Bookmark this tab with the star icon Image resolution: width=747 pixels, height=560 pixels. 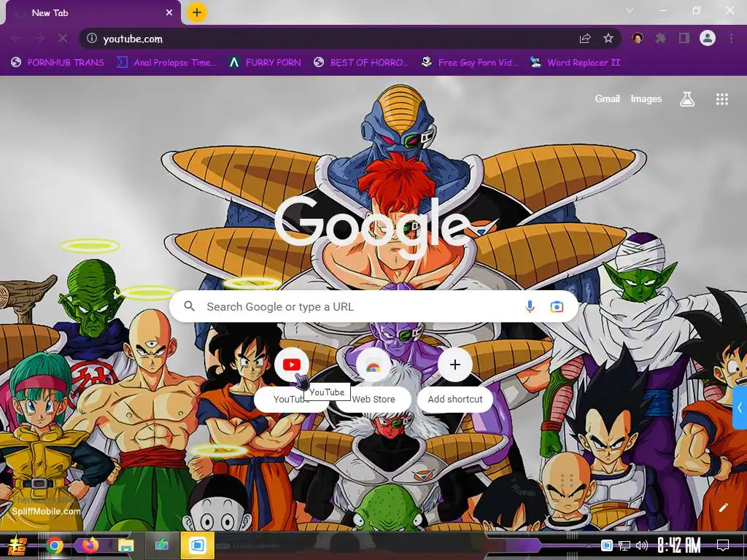tap(608, 38)
